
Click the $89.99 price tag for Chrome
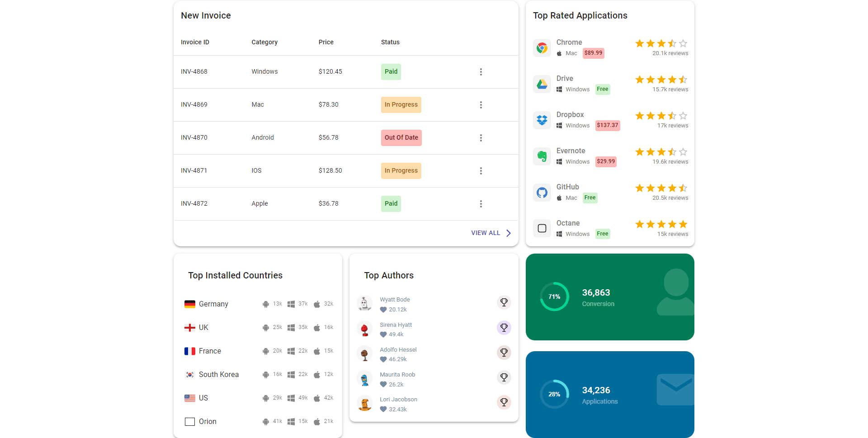click(594, 53)
